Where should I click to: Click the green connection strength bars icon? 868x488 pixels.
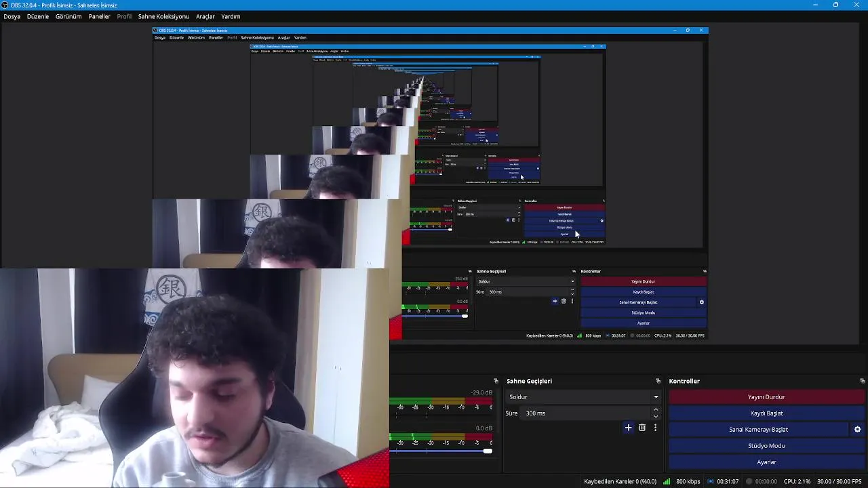[x=667, y=481]
